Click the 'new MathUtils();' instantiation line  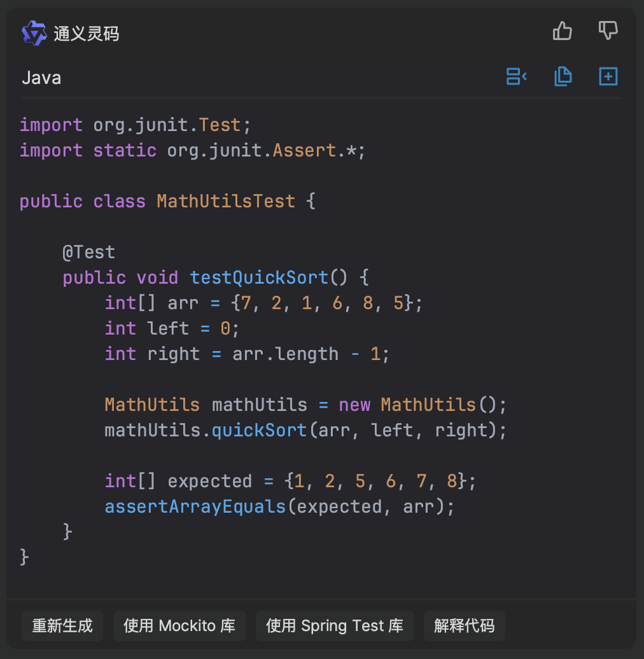(305, 405)
